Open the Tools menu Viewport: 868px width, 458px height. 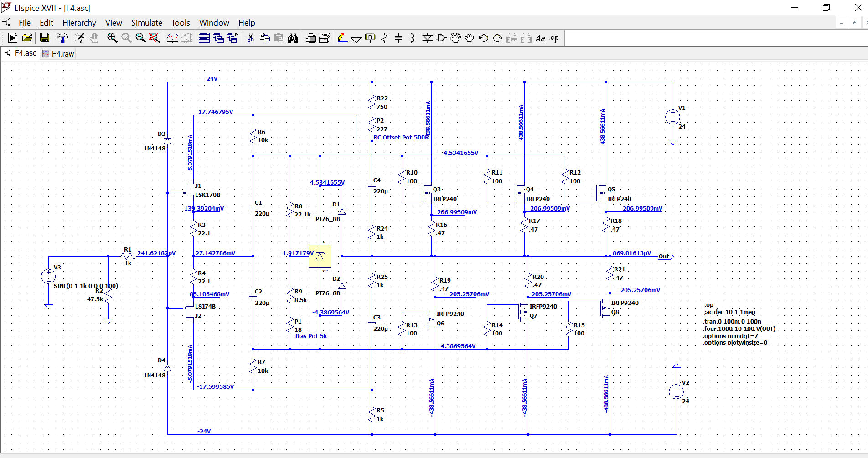click(181, 23)
